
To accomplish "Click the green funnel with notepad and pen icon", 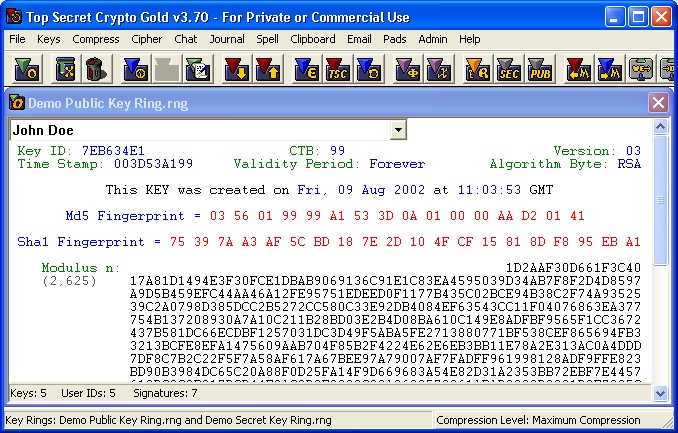I will (198, 69).
